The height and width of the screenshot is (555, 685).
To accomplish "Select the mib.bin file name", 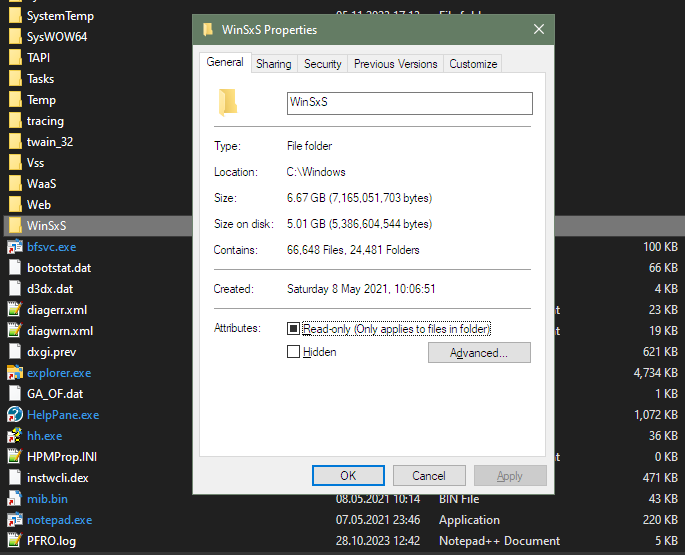I will pos(47,499).
